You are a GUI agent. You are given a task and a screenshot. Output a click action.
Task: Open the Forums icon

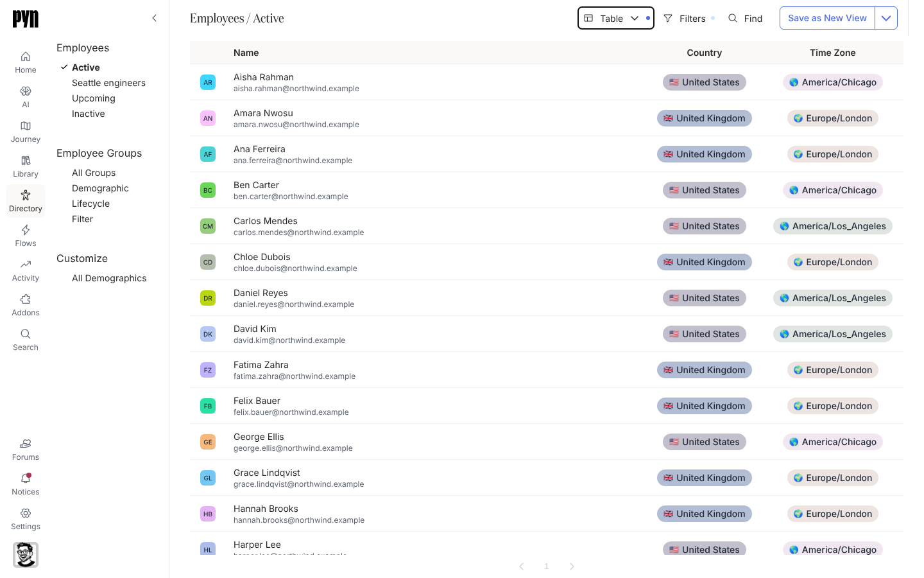(x=26, y=444)
